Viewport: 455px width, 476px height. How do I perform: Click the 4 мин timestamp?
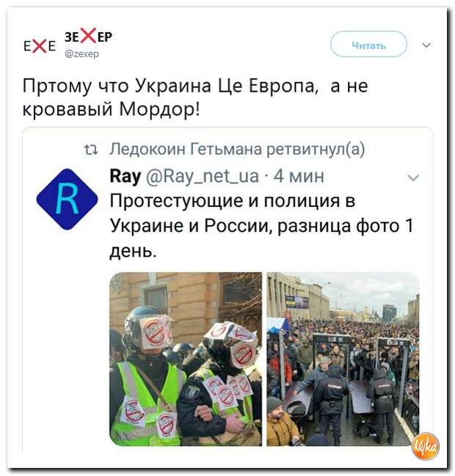pos(299,176)
